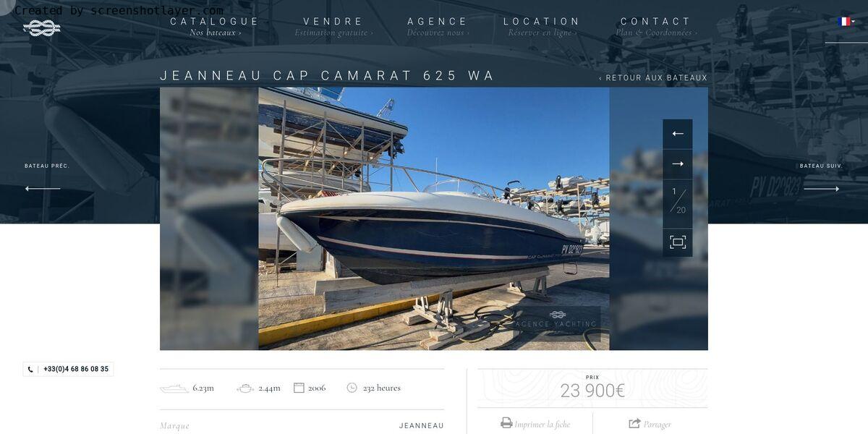Open the gallery in fullscreen

(678, 242)
